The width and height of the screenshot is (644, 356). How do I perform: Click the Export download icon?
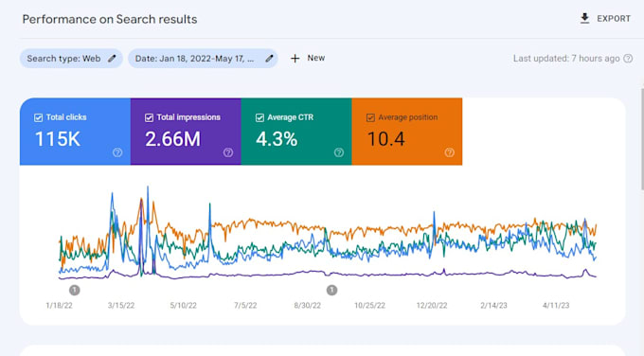(x=585, y=19)
